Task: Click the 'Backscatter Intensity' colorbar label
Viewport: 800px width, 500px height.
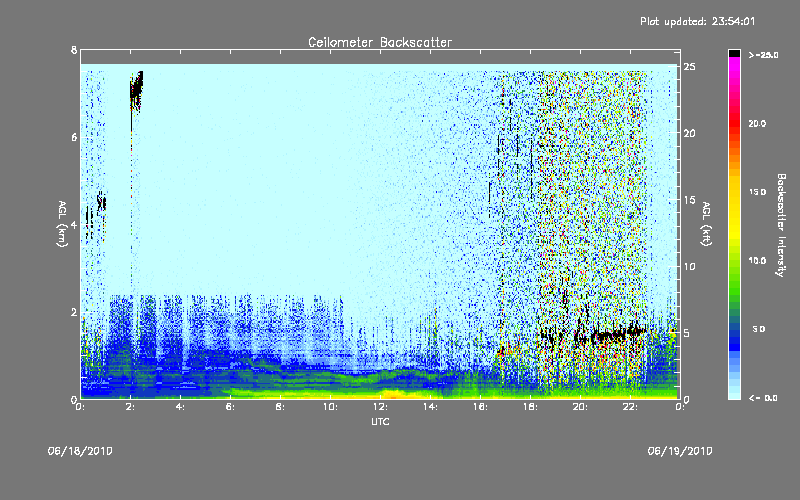Action: (x=781, y=225)
